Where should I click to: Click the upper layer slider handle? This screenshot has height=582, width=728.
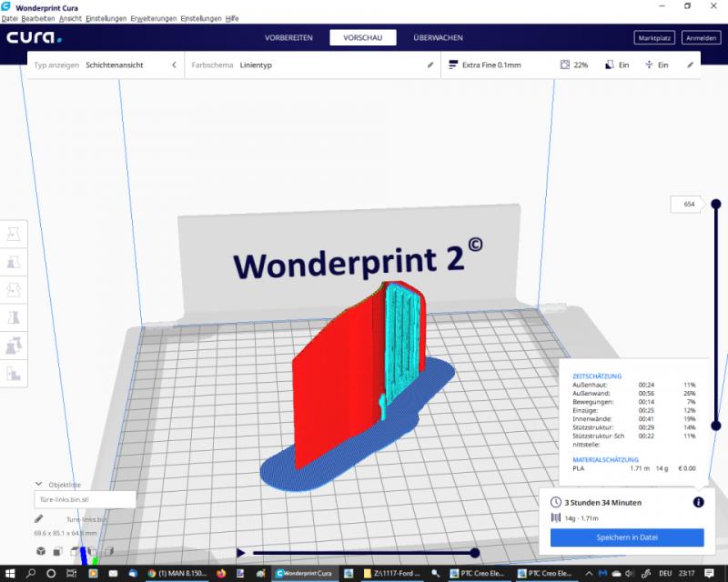click(x=716, y=204)
